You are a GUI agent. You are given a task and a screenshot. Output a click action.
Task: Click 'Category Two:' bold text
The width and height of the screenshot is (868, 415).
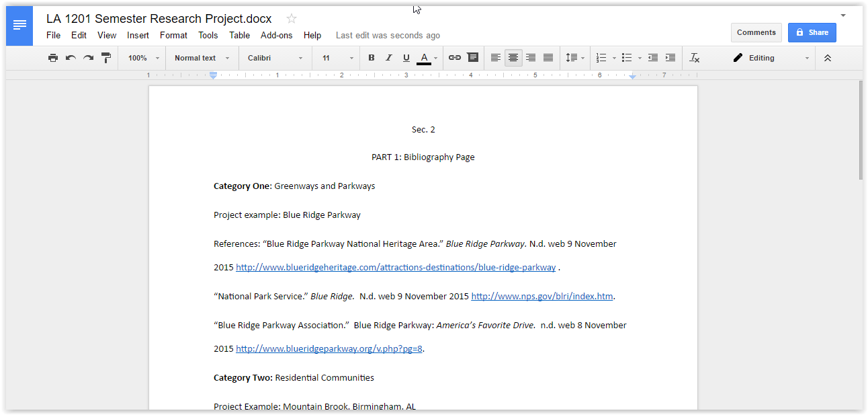[x=243, y=378]
